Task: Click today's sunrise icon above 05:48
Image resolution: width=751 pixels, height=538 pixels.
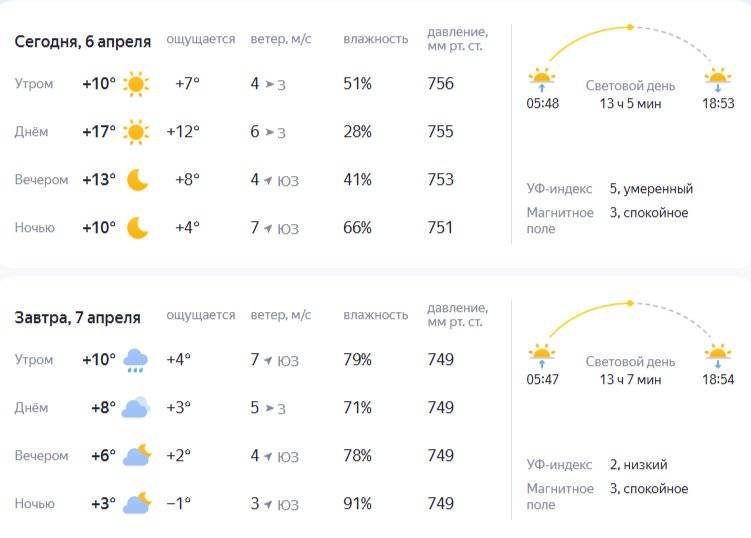Action: point(542,78)
